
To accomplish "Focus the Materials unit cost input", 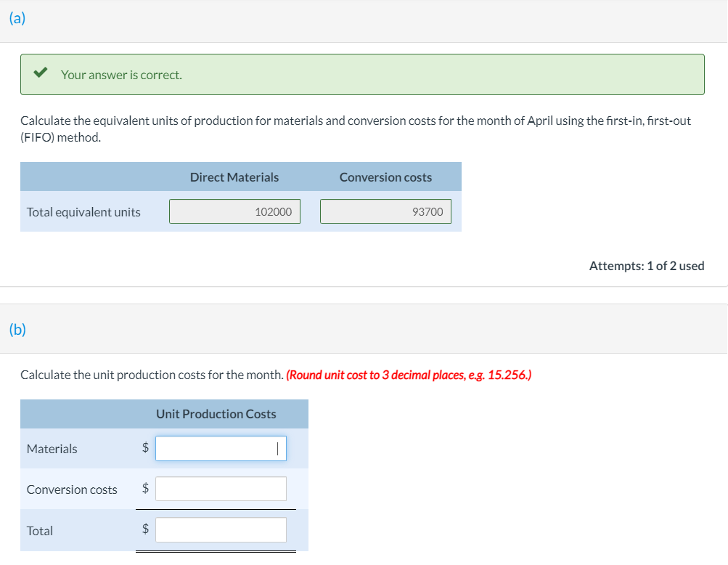I will (221, 448).
